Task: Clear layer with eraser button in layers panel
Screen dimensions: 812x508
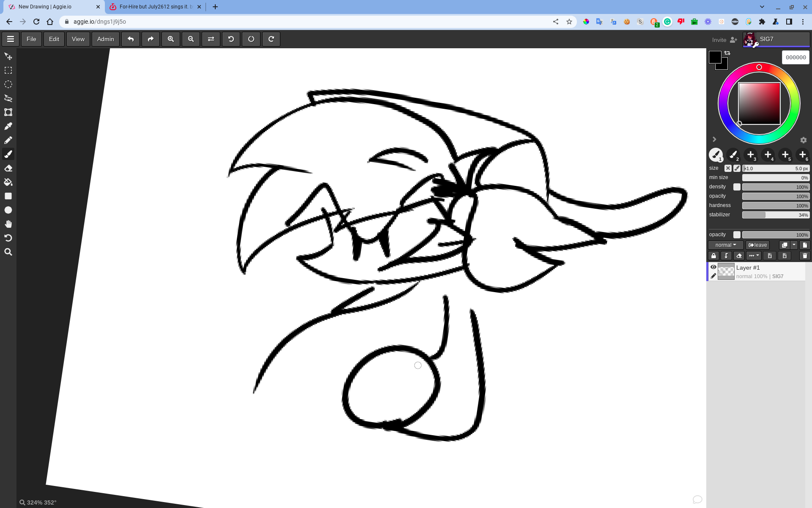Action: [x=739, y=256]
